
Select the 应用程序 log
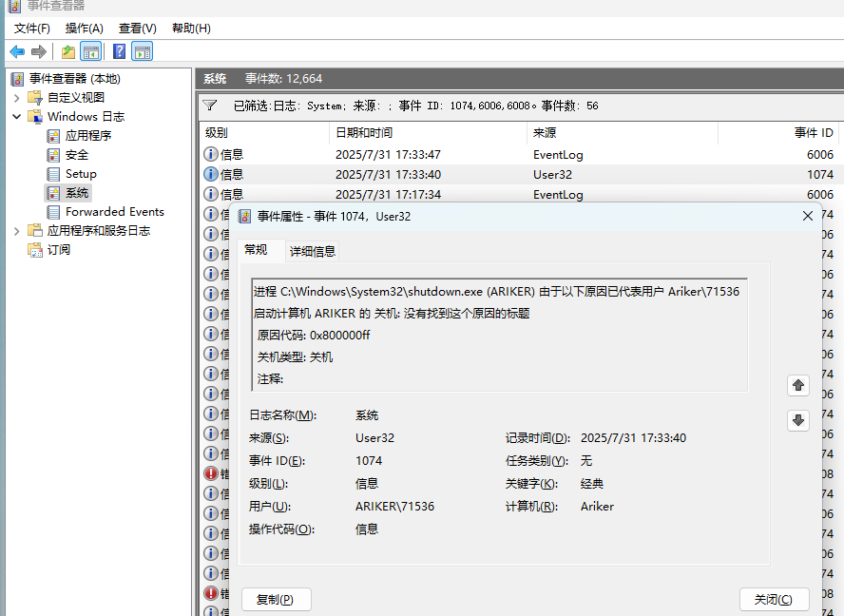coord(88,136)
